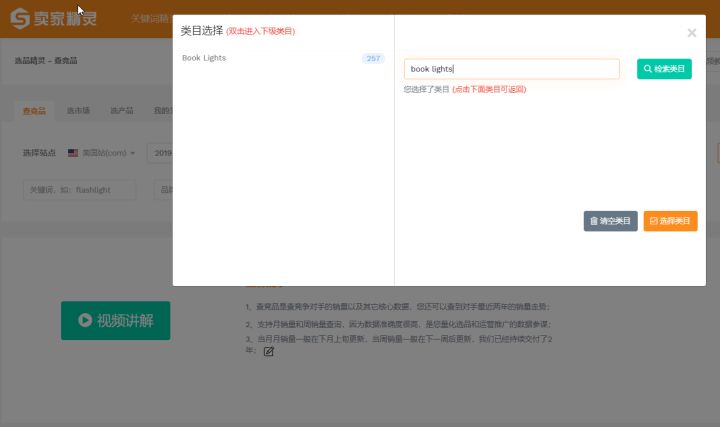Click the 卖家精灵 logo in header
This screenshot has height=427, width=720.
[x=57, y=19]
